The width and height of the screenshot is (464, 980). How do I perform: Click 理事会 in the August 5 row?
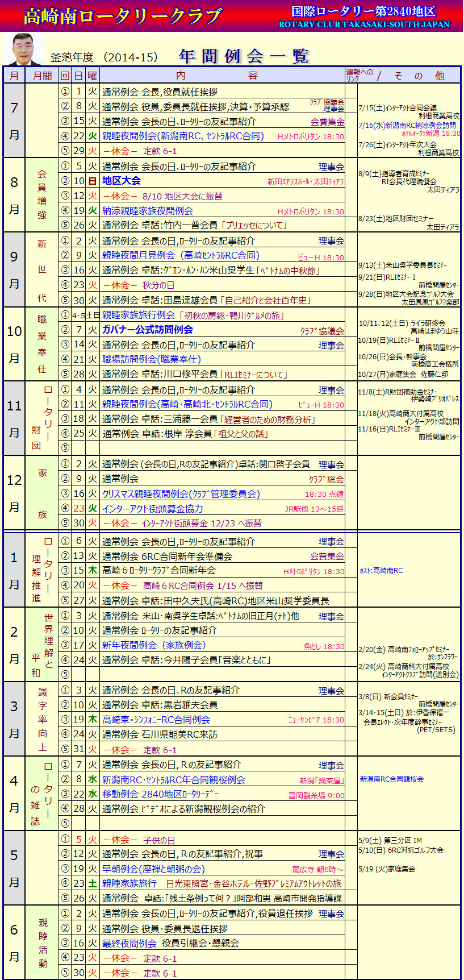point(332,167)
